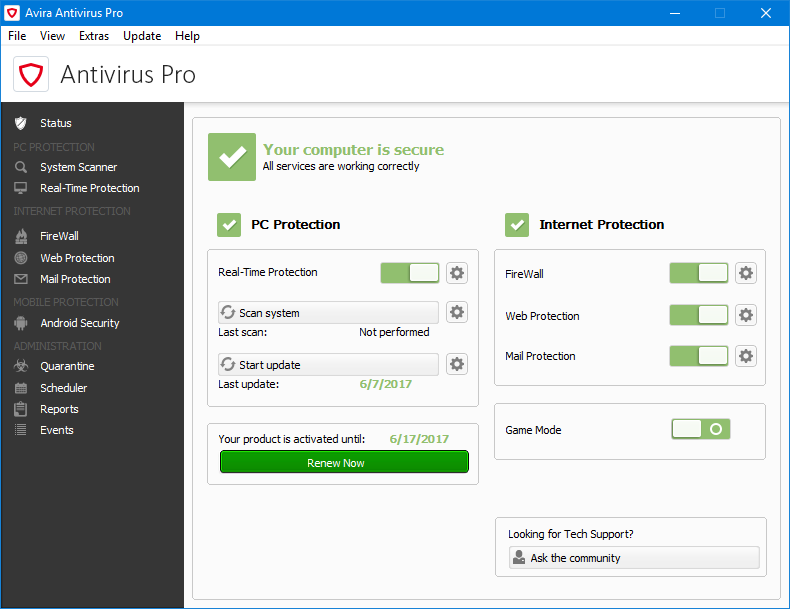
Task: Open FireWall configuration gear icon
Action: pos(746,273)
